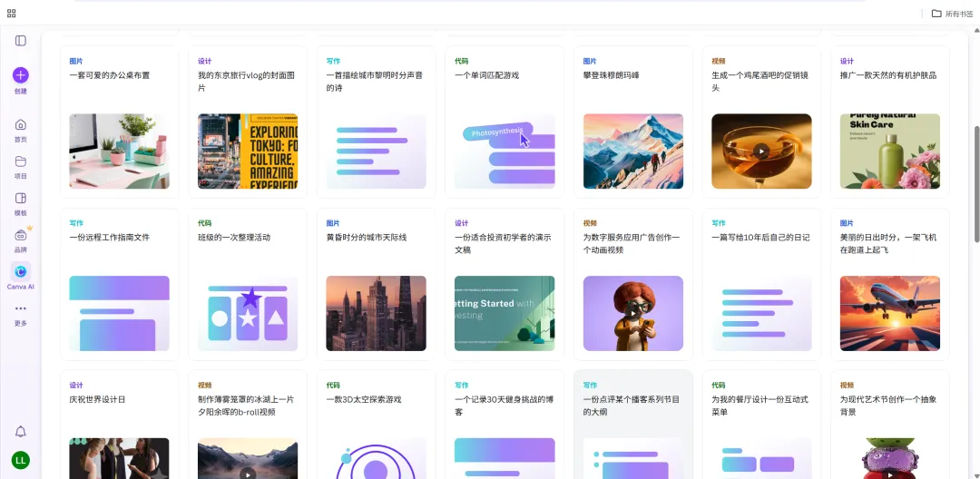Open the Getting Started investing presentation thumbnail
980x479 pixels.
click(505, 314)
